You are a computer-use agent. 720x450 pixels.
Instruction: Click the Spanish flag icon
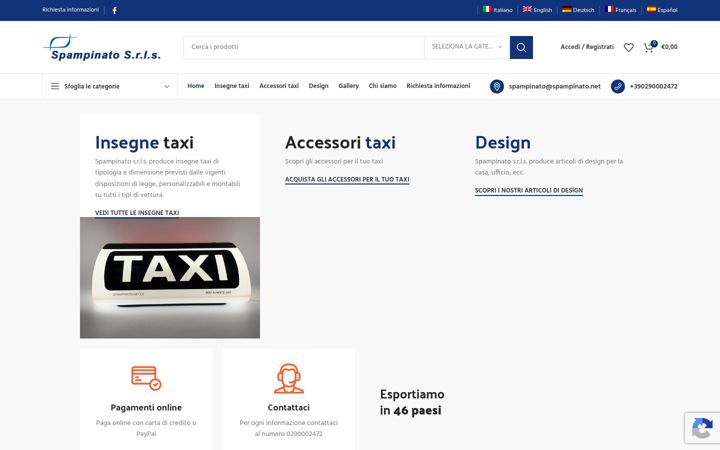[651, 9]
